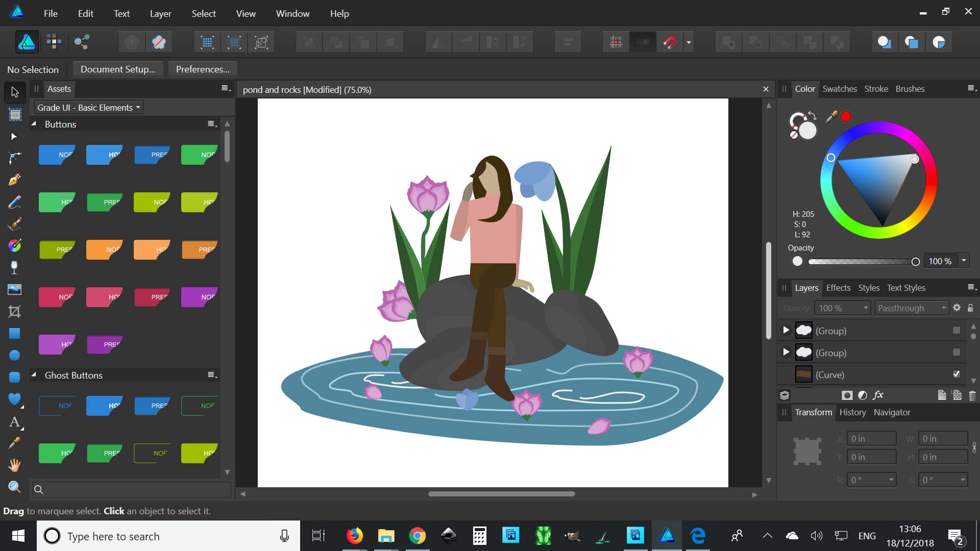The image size is (980, 551).
Task: Open the Grade UI - Basic Elements dropdown
Action: (88, 107)
